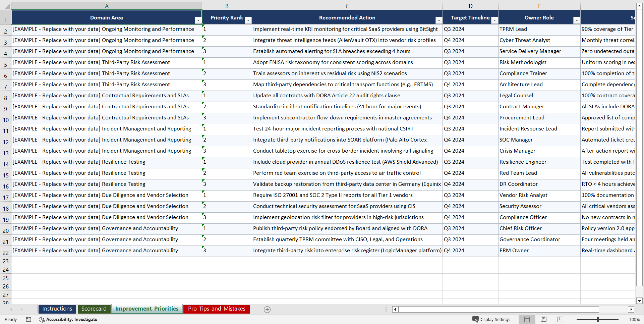
Task: Click the zoom slider handle
Action: 598,319
